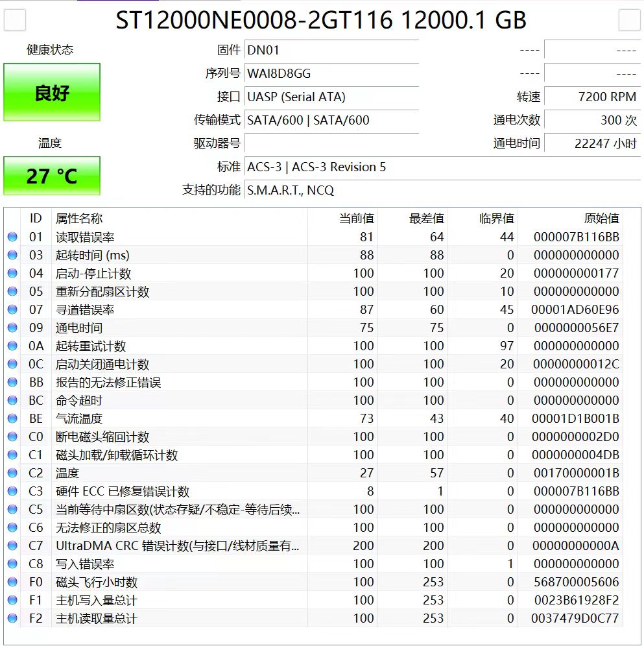644x646 pixels.
Task: Click the blue indicator for UltraDMA CRC 错误计数
Action: (x=12, y=545)
